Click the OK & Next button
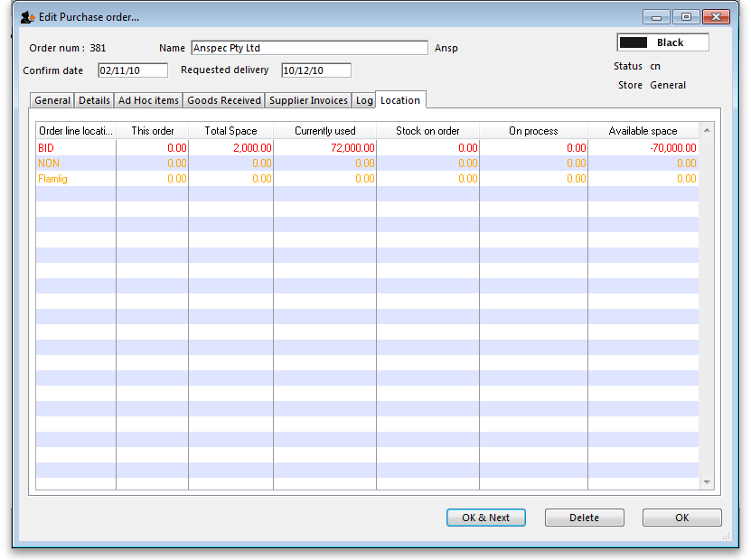Image resolution: width=751 pixels, height=560 pixels. coord(485,518)
